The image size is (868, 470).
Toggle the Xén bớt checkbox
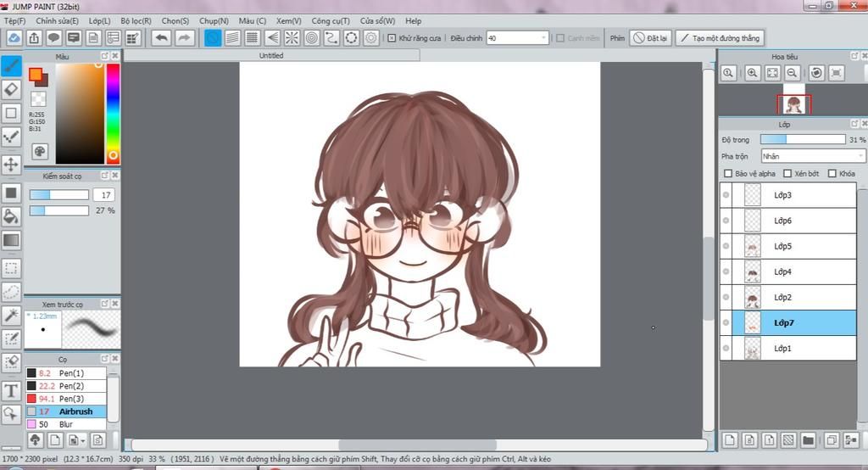pyautogui.click(x=787, y=173)
